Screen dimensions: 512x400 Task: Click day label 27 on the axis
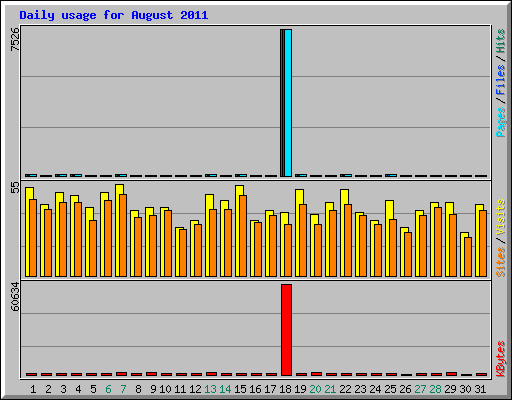[x=420, y=389]
